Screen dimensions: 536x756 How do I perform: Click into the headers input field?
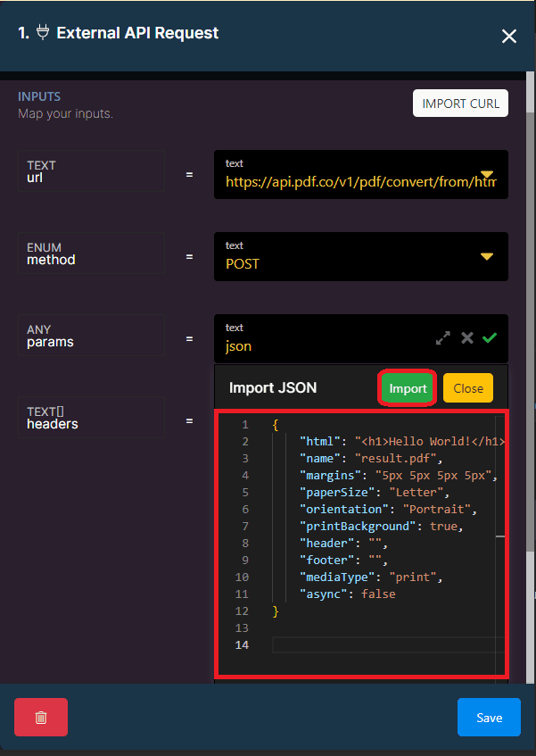coord(92,417)
